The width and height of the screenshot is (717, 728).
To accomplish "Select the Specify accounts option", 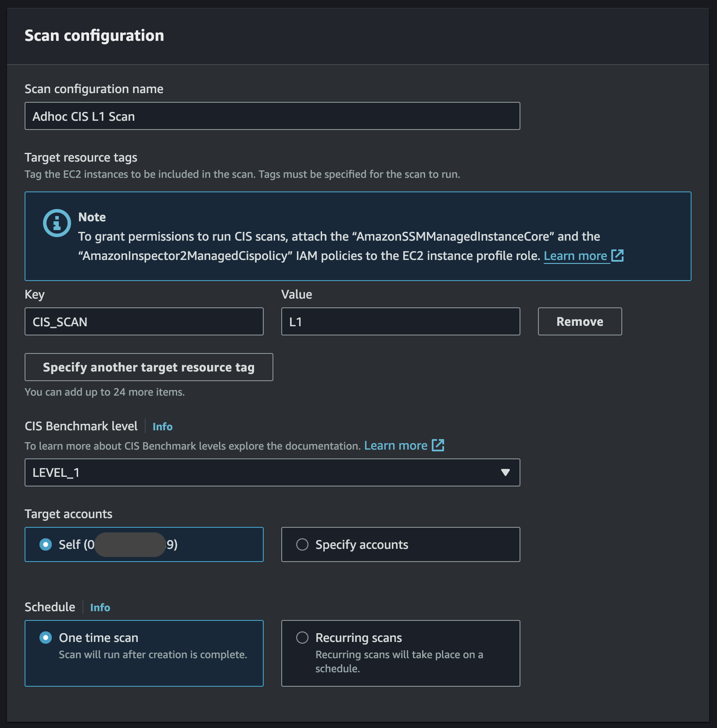I will pos(302,544).
